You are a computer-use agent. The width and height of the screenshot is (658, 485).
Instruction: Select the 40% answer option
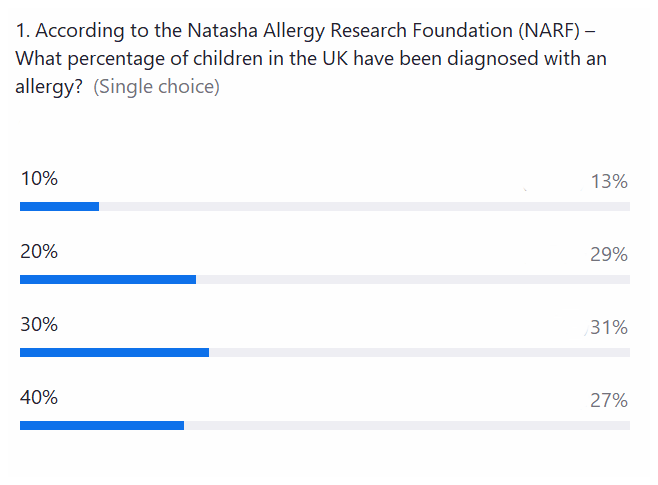[39, 397]
